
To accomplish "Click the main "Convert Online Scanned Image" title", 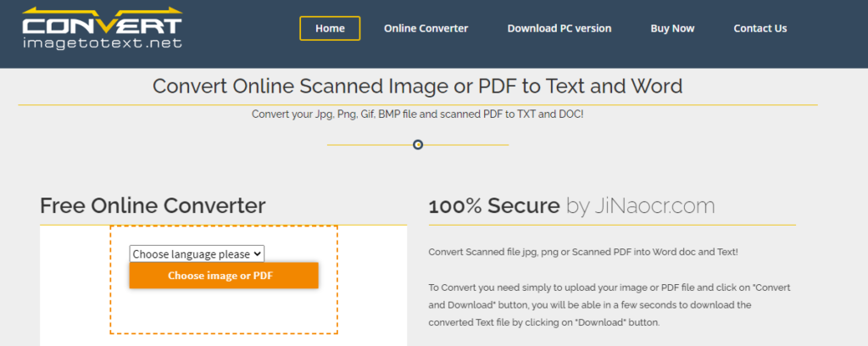I will pyautogui.click(x=417, y=86).
